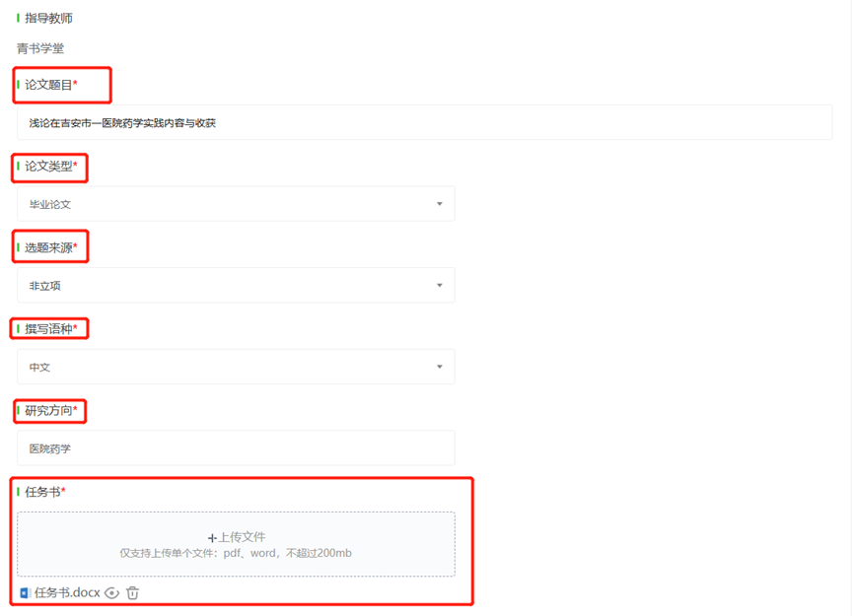The image size is (852, 616).
Task: Expand the 撰写语种 dropdown arrow
Action: [x=439, y=367]
